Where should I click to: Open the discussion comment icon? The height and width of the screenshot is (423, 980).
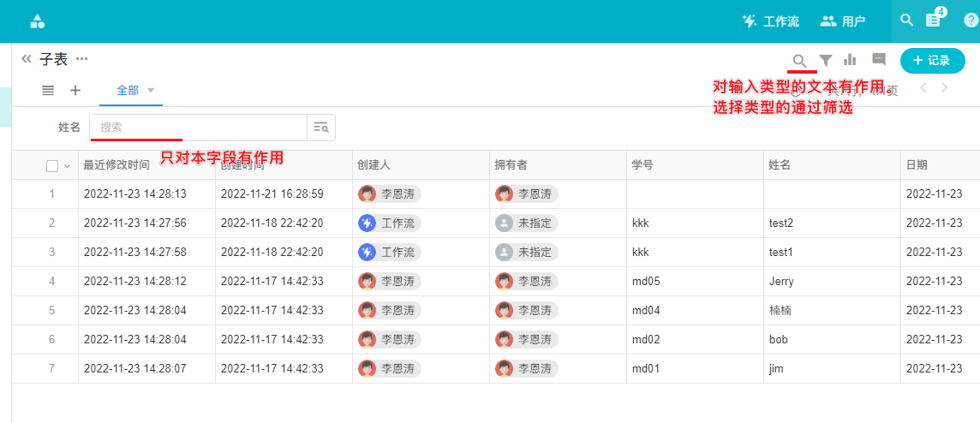tap(878, 59)
